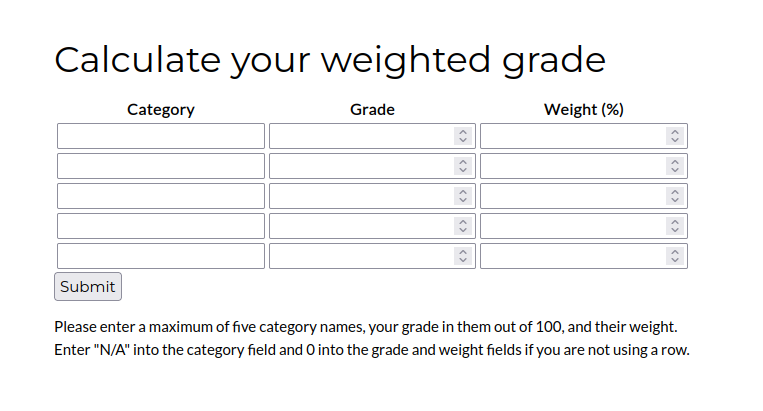This screenshot has height=411, width=763.
Task: Click the second row Grade number field
Action: (x=360, y=166)
